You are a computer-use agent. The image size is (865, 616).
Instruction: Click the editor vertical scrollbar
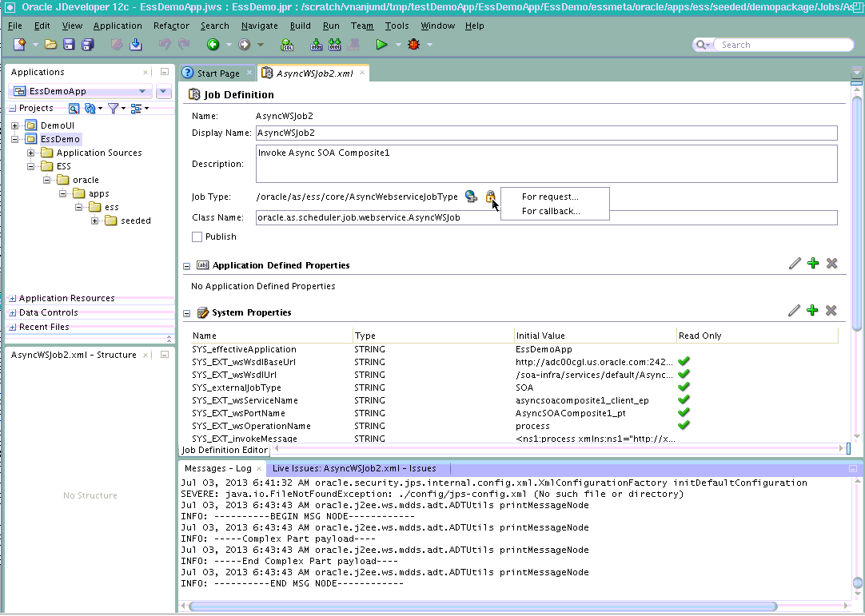click(x=857, y=213)
